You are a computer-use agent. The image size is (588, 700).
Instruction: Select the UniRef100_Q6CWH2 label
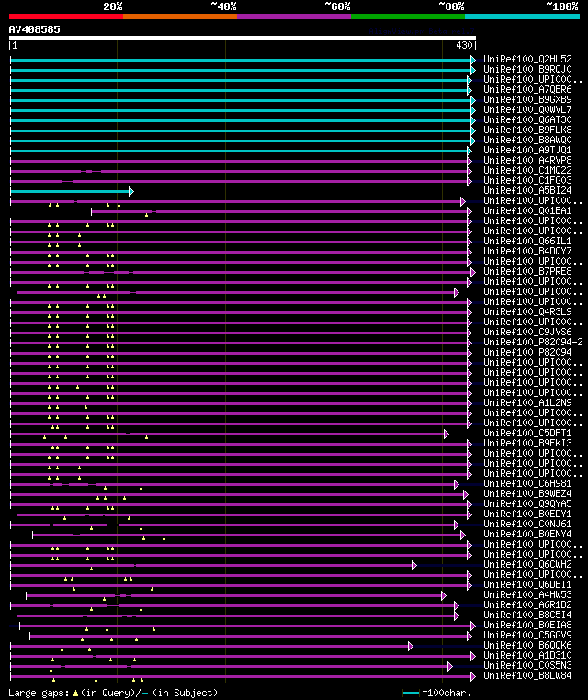(x=527, y=565)
